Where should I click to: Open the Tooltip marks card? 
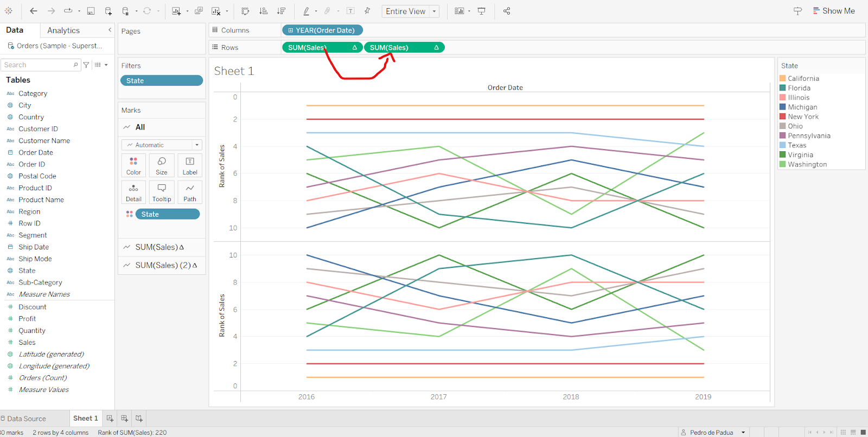click(x=162, y=192)
